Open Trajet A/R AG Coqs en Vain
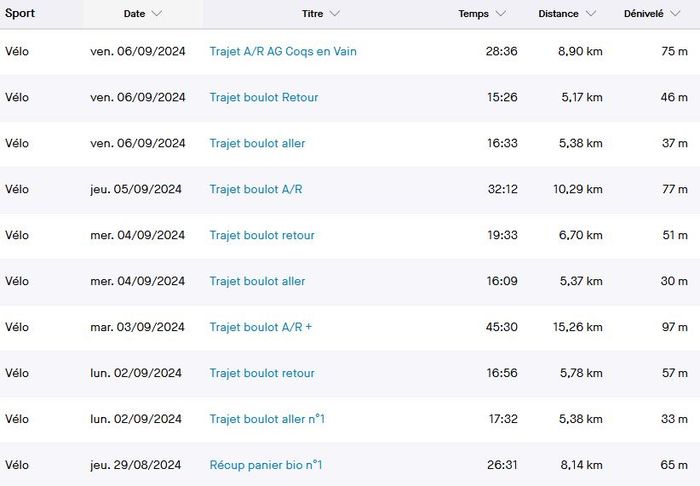Screen dimensions: 700x486 click(283, 52)
